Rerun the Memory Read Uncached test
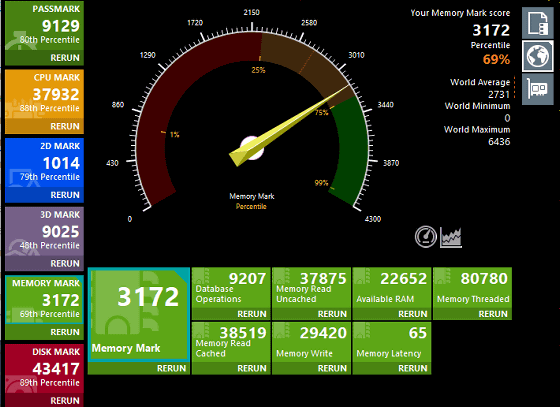This screenshot has height=407, width=560. (332, 314)
